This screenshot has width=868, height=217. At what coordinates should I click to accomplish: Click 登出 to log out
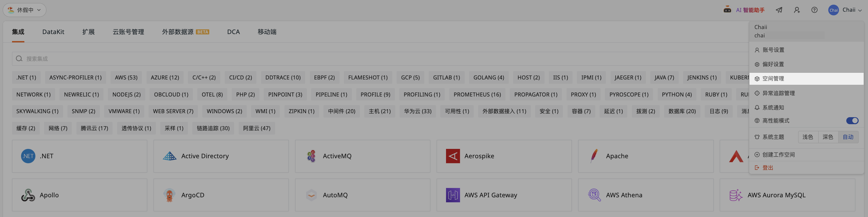(806, 168)
